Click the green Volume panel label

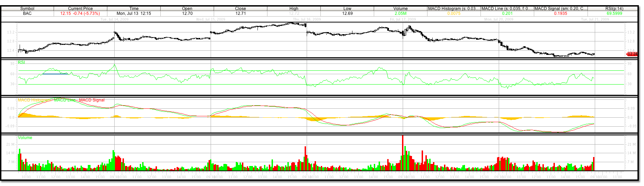point(25,138)
